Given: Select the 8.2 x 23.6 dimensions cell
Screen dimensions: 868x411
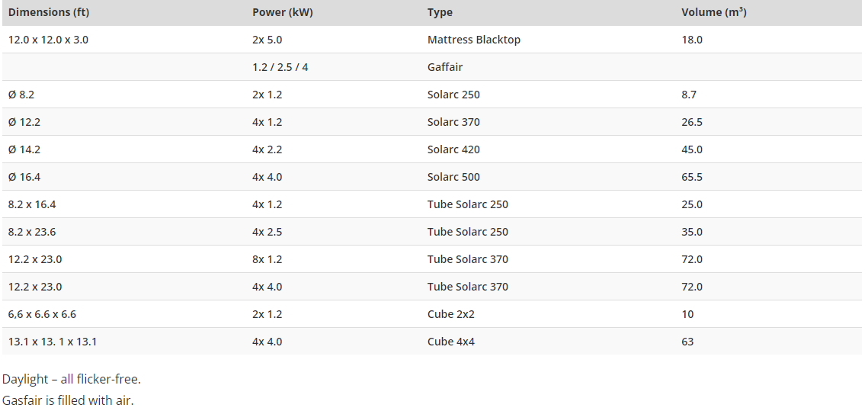Looking at the screenshot, I should 32,232.
